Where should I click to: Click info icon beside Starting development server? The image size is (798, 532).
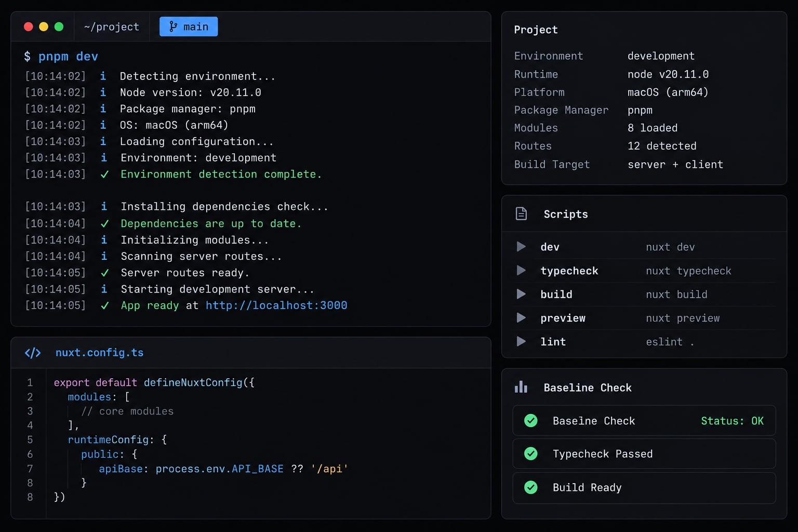[x=104, y=289]
